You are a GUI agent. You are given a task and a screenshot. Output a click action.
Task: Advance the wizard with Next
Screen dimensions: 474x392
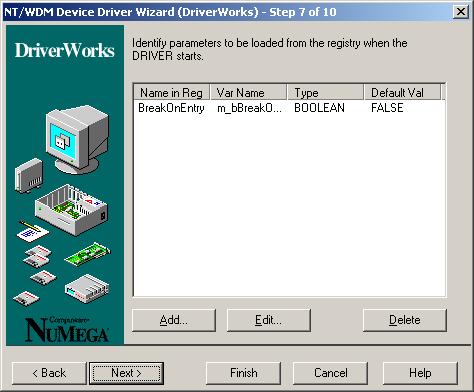pyautogui.click(x=126, y=373)
